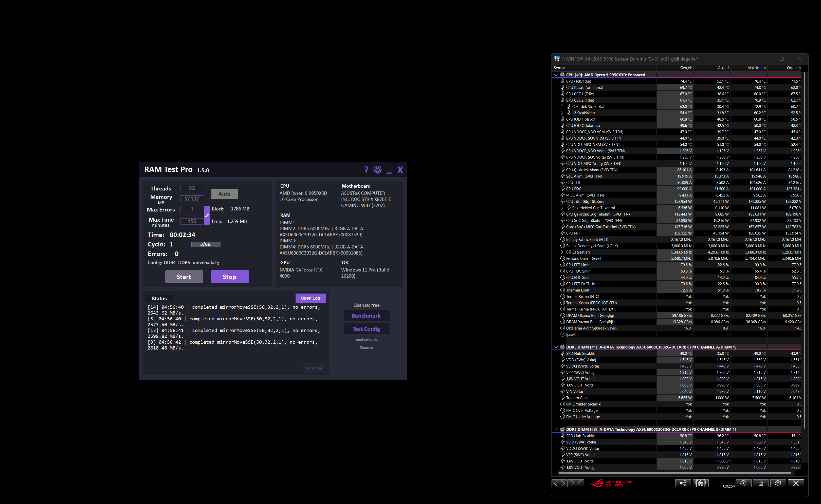Viewport: 821px width, 504px height.
Task: Select the DRAM Yazma Bant Genişliği row
Action: point(677,322)
